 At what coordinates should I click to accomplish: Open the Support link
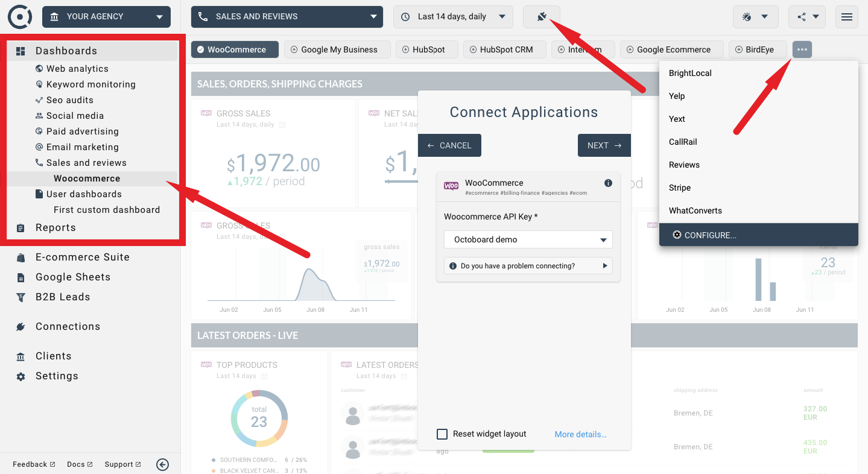[122, 464]
